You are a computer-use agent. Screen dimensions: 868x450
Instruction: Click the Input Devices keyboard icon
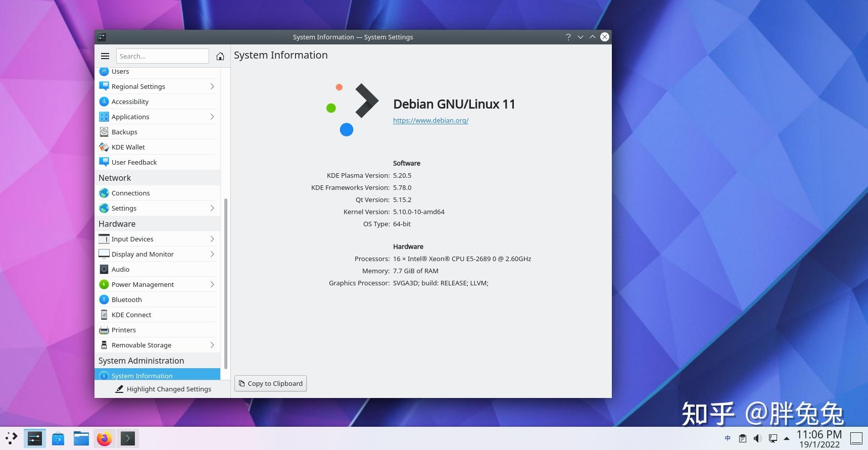coord(104,239)
